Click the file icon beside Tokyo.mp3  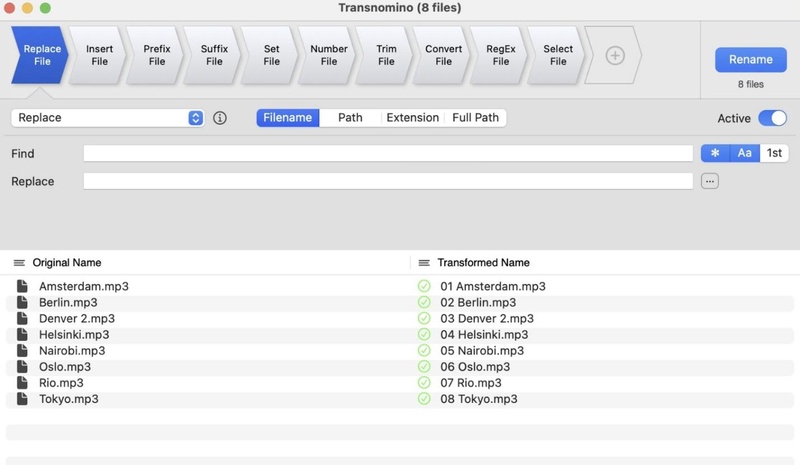tap(22, 399)
